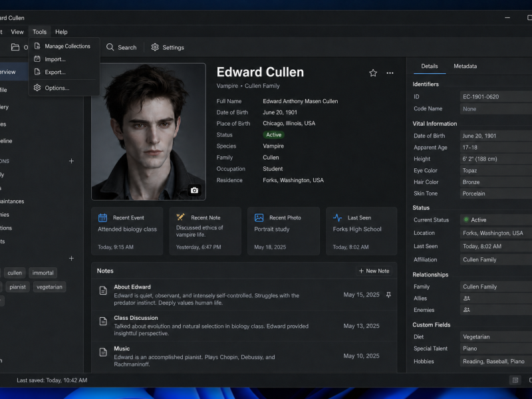Viewport: 532px width, 399px height.
Task: Click the people icon in the Allies field
Action: click(467, 298)
